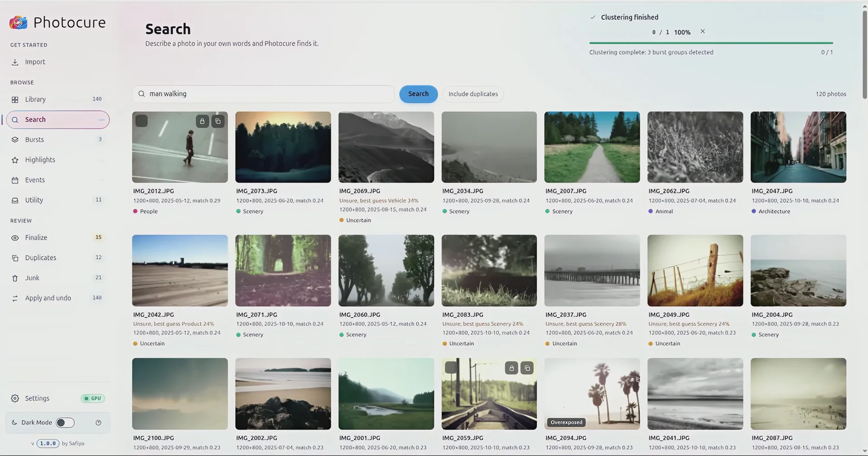The width and height of the screenshot is (868, 456).
Task: Click the pink People tag dot on IMG_2012
Action: [x=135, y=211]
